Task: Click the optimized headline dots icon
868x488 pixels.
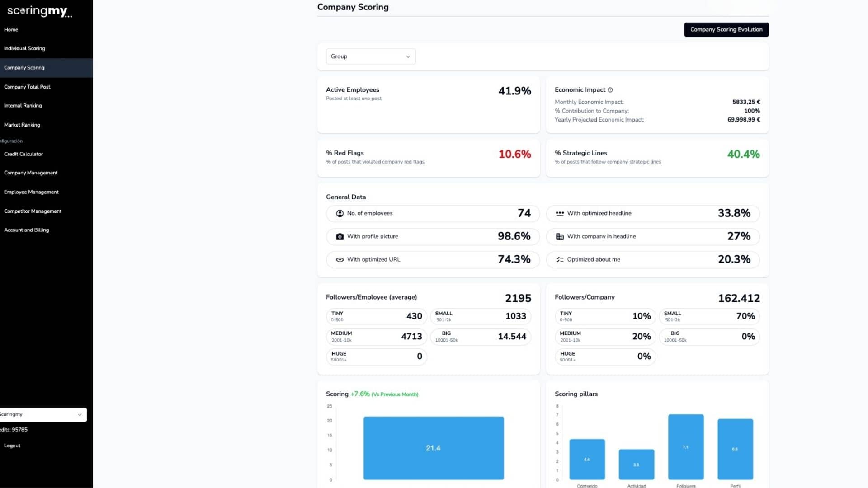Action: 560,213
